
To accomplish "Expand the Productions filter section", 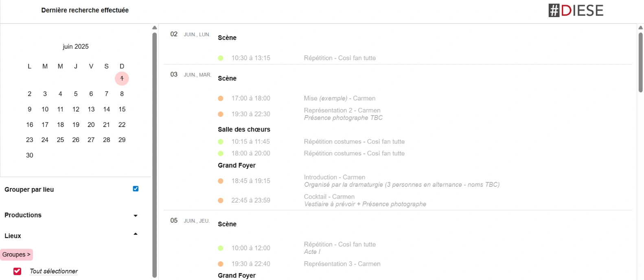I will pyautogui.click(x=136, y=216).
